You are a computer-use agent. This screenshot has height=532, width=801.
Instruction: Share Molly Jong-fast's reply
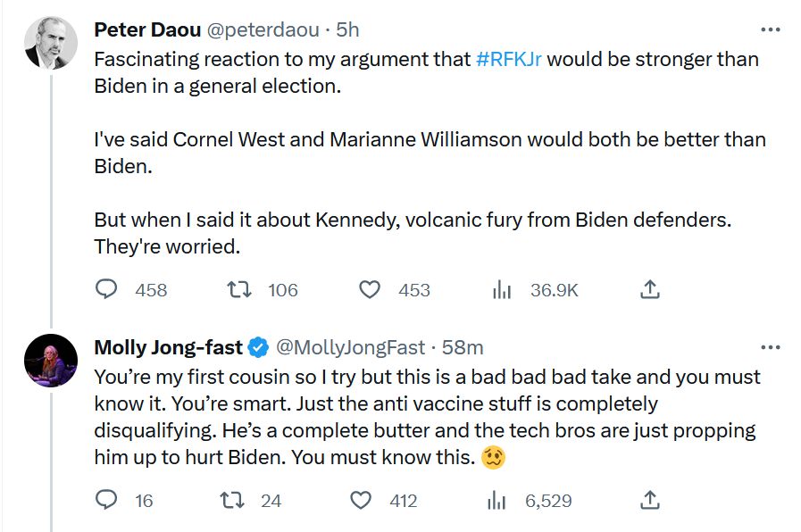coord(650,501)
